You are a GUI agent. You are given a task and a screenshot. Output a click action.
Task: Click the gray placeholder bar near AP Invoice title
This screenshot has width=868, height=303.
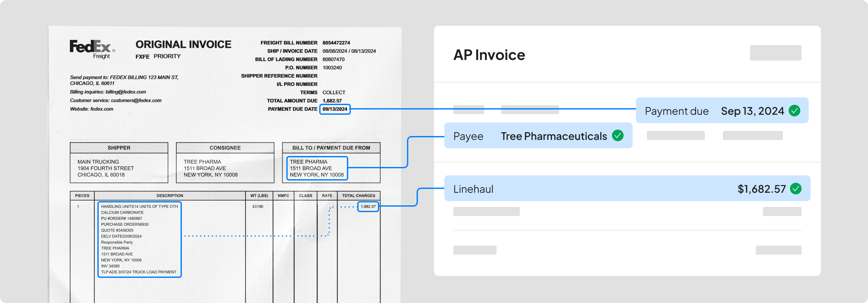tap(775, 53)
